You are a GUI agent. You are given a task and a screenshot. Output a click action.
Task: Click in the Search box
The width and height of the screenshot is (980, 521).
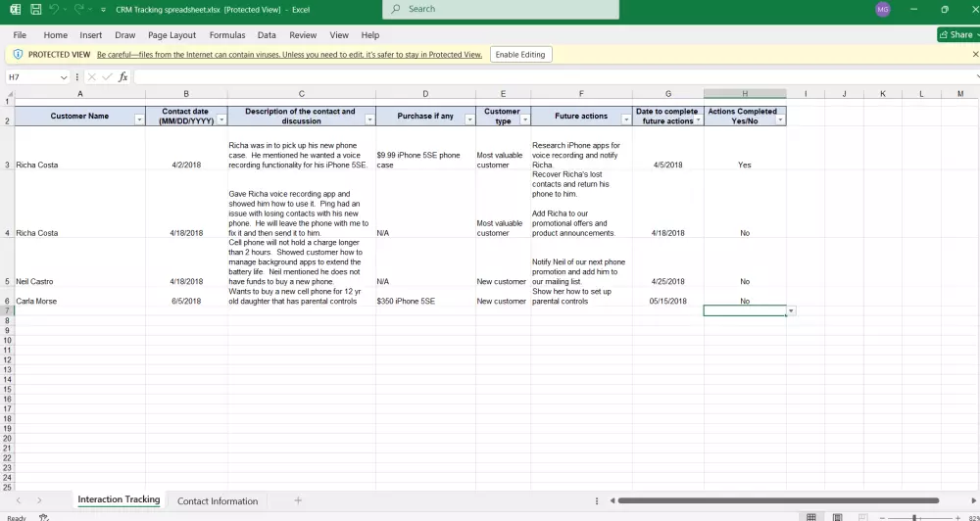(x=502, y=10)
